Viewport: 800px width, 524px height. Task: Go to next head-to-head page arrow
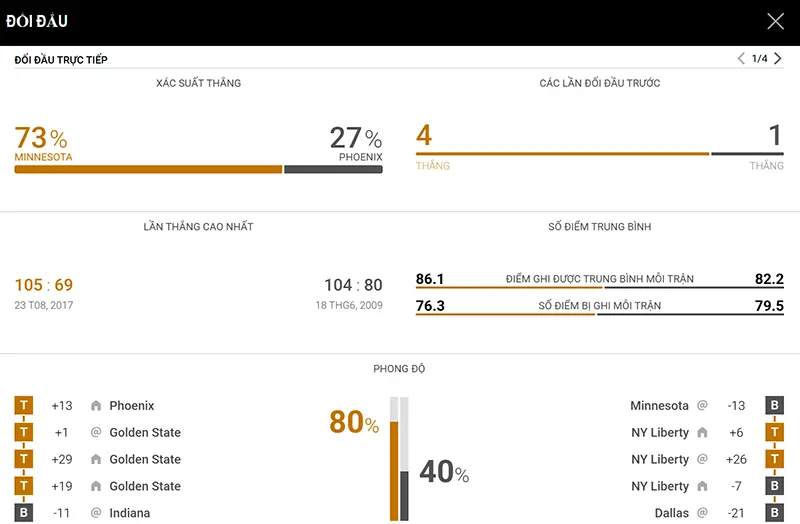tap(778, 59)
